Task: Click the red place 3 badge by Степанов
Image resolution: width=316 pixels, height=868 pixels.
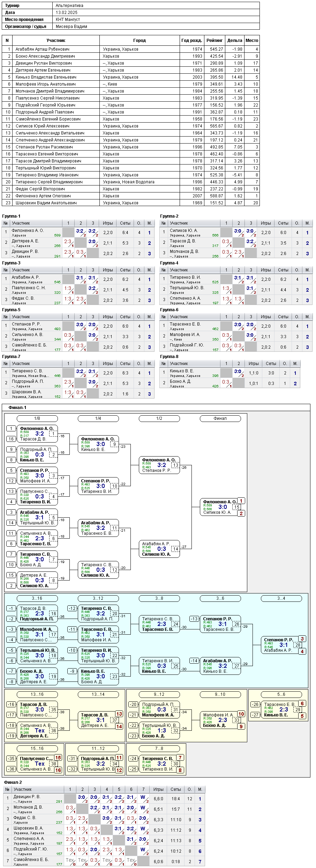Action: [302, 639]
